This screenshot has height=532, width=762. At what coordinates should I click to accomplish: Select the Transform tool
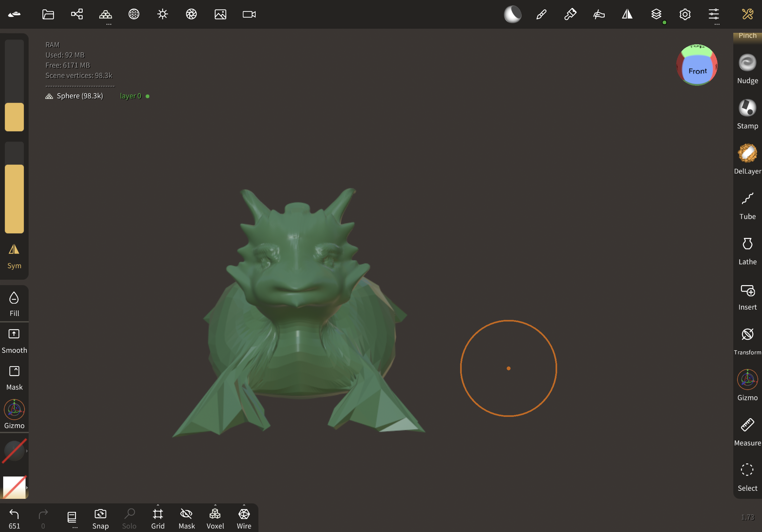[747, 341]
